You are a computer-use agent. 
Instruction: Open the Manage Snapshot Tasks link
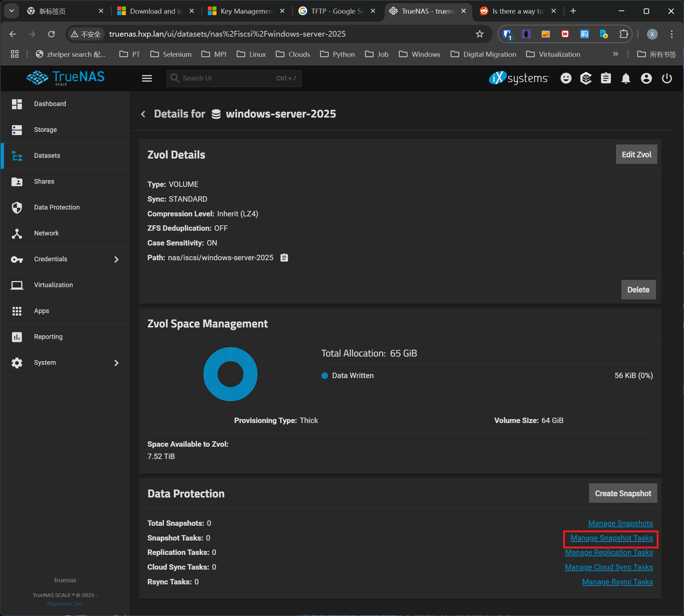pos(611,538)
